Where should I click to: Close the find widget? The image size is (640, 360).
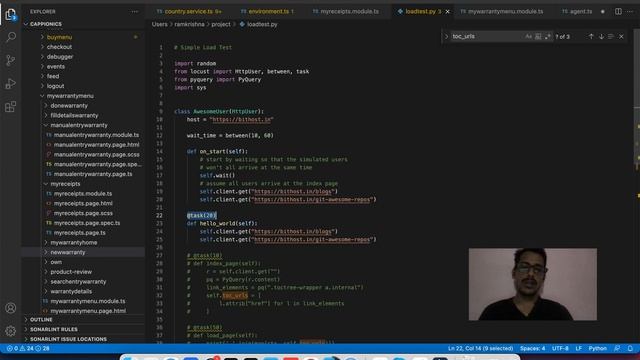click(621, 36)
